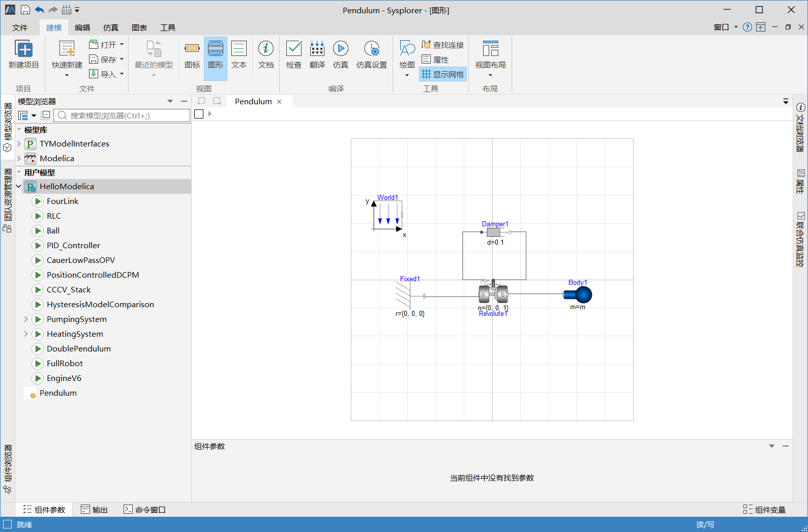Image resolution: width=808 pixels, height=532 pixels.
Task: Expand the Modelica library node
Action: tap(19, 158)
